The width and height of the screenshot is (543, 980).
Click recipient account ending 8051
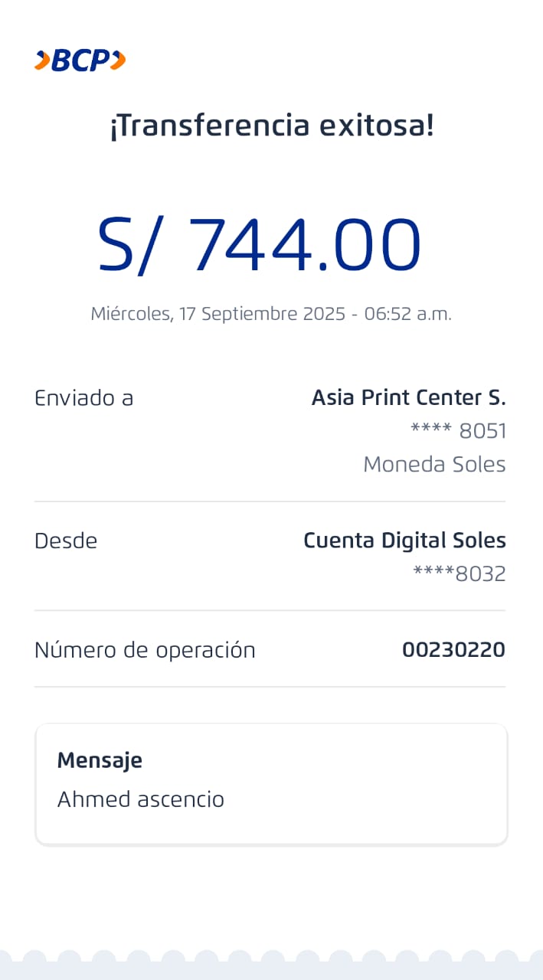click(459, 431)
